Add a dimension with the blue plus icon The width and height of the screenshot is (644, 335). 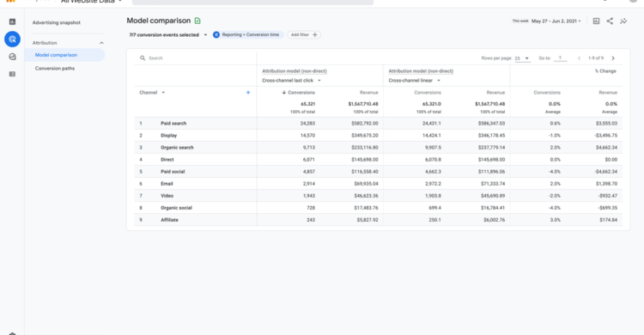(248, 93)
